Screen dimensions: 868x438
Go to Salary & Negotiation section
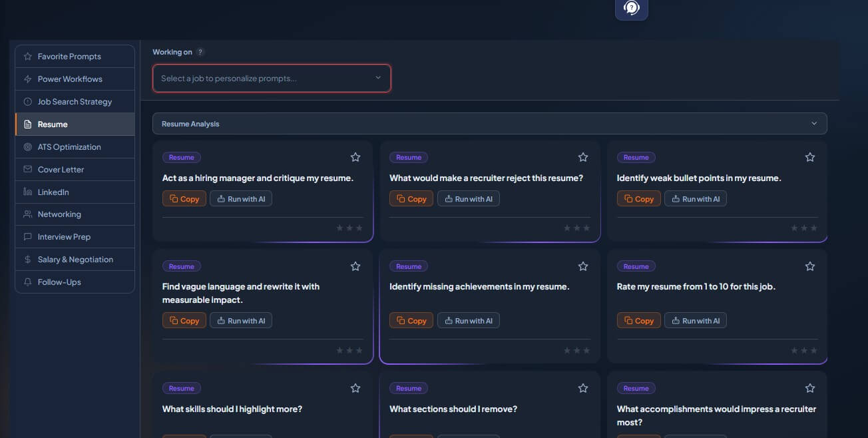point(75,260)
